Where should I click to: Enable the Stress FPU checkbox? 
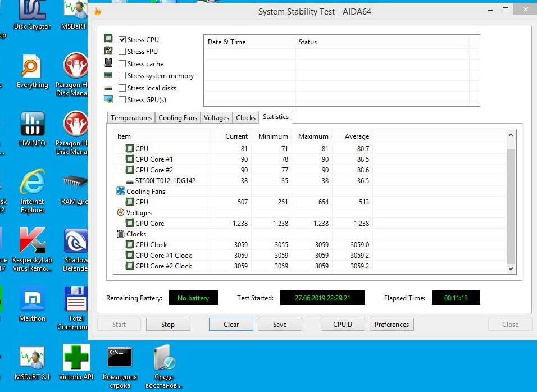[122, 51]
